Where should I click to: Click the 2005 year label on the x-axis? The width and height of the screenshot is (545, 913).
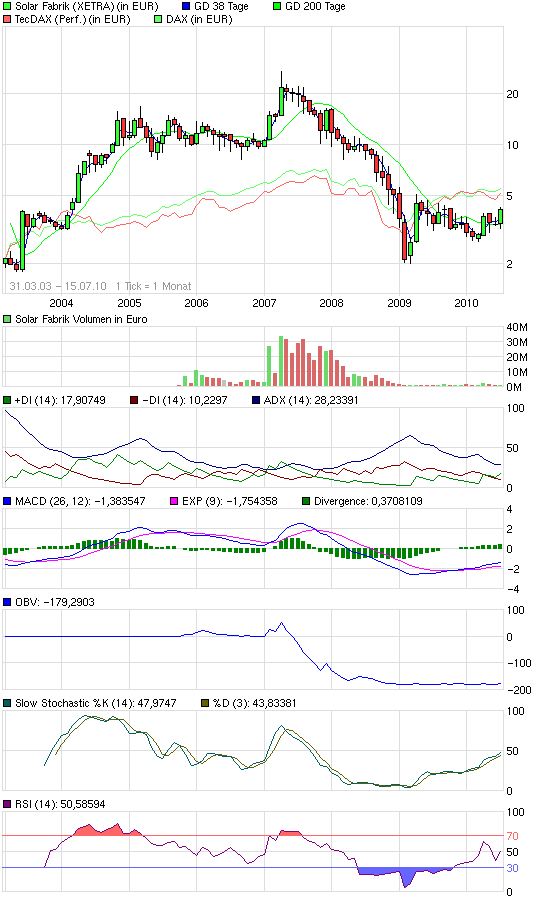[129, 303]
